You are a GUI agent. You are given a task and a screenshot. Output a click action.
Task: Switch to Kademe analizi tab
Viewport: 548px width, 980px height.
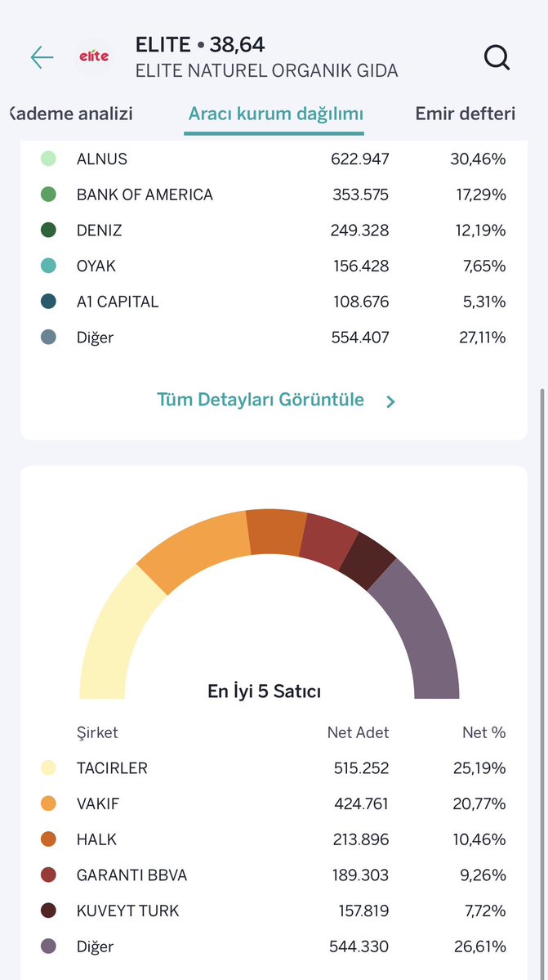click(x=71, y=114)
